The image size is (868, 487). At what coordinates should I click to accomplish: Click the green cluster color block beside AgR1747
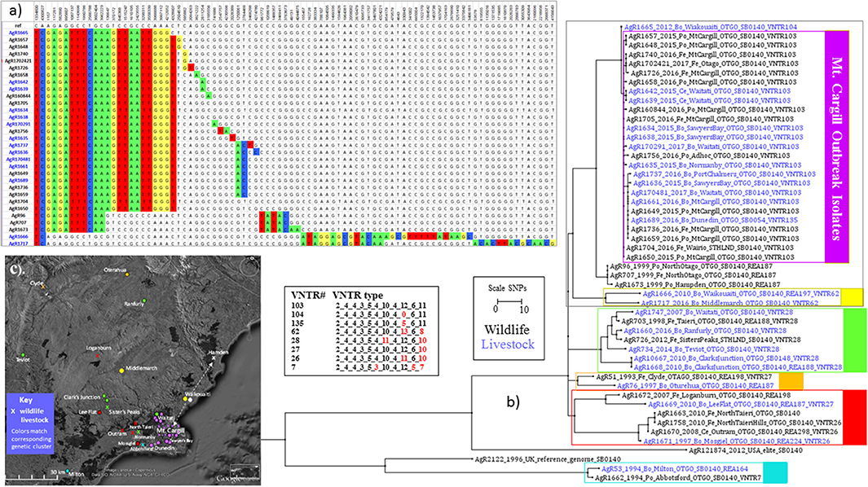coord(854,340)
